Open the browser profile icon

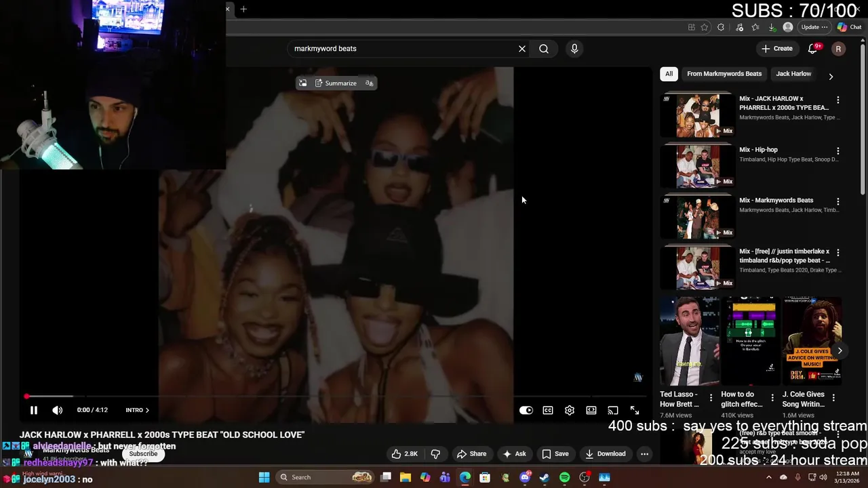click(x=788, y=27)
